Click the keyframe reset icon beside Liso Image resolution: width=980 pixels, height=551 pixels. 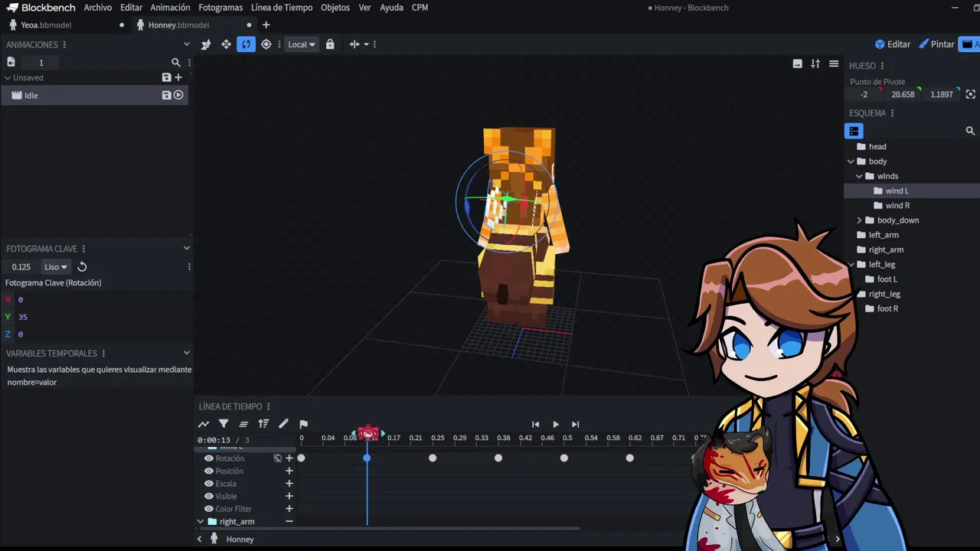pos(82,267)
